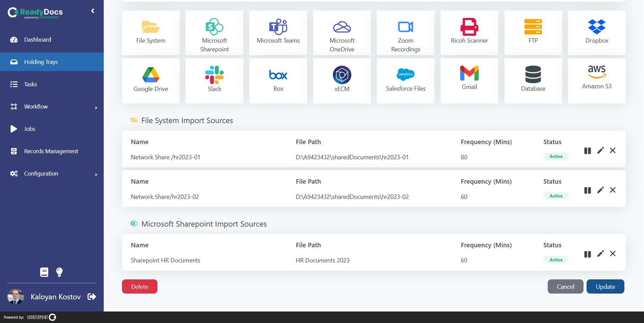
Task: Pick the Salesforce Files tile
Action: [x=405, y=81]
